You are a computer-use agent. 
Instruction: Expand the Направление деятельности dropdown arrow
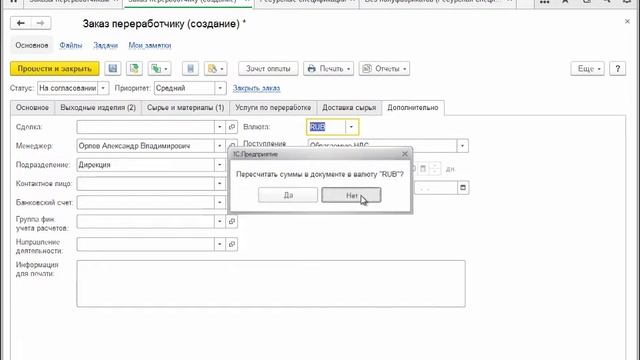pyautogui.click(x=220, y=244)
